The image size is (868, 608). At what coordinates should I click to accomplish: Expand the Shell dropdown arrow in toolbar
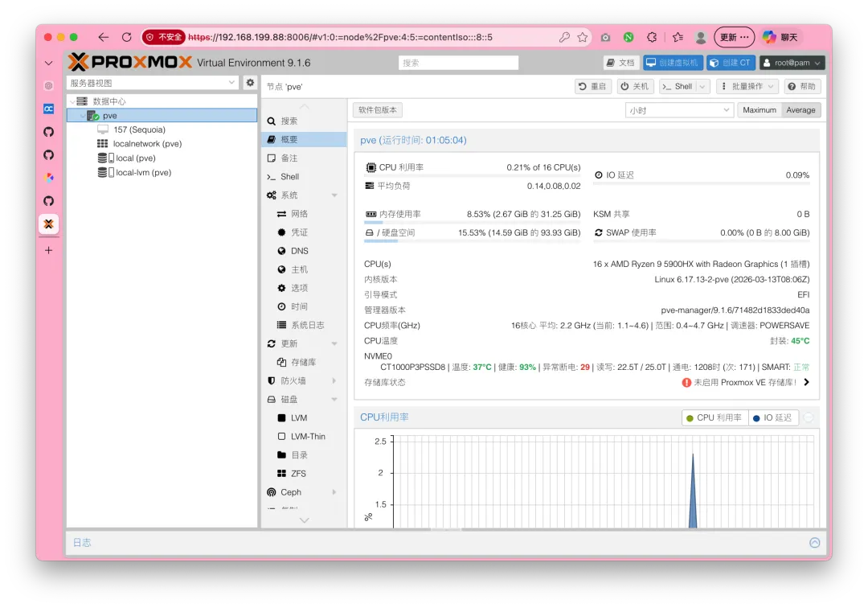coord(702,86)
